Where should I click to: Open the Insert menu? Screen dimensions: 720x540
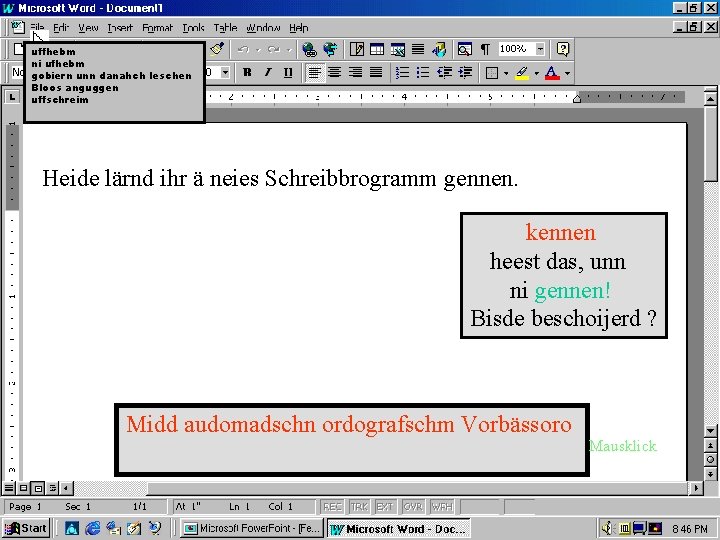coord(120,28)
